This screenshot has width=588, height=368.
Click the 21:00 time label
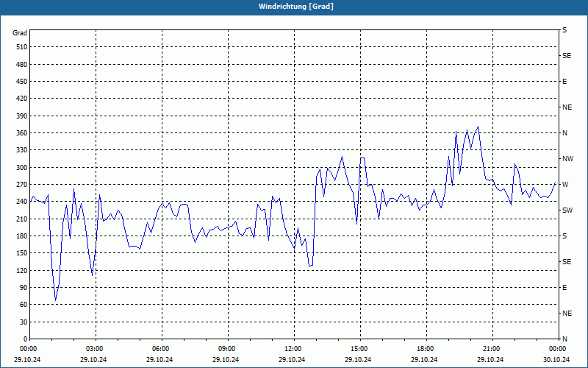click(x=491, y=348)
